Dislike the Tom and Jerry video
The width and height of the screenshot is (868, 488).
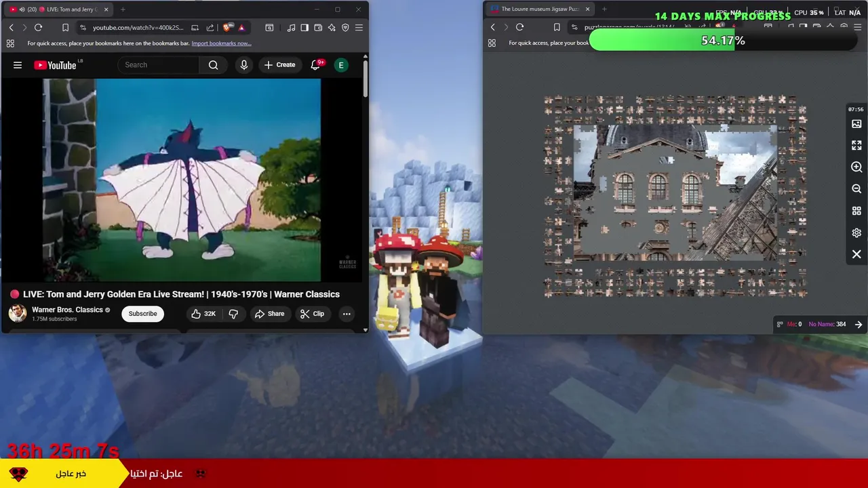pos(233,314)
